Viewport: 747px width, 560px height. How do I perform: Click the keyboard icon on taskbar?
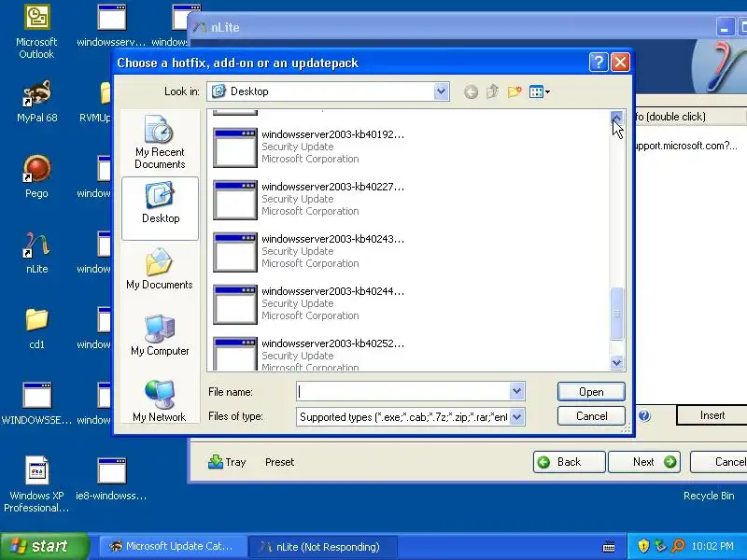tap(609, 546)
